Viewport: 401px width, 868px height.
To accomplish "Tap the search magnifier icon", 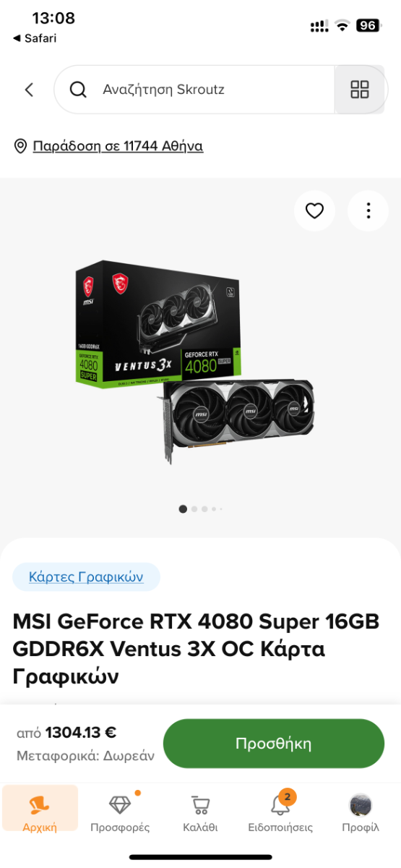I will point(77,90).
